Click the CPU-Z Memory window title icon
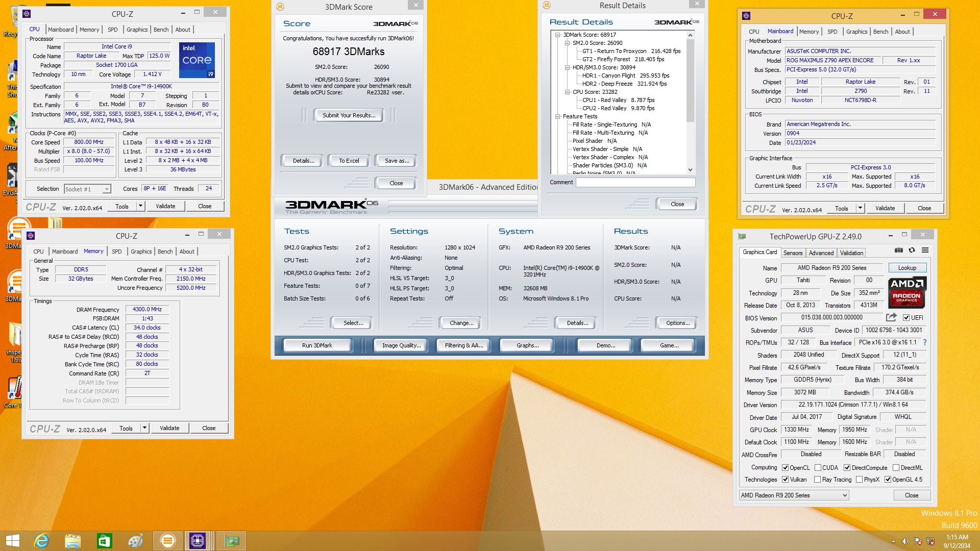 pyautogui.click(x=31, y=236)
